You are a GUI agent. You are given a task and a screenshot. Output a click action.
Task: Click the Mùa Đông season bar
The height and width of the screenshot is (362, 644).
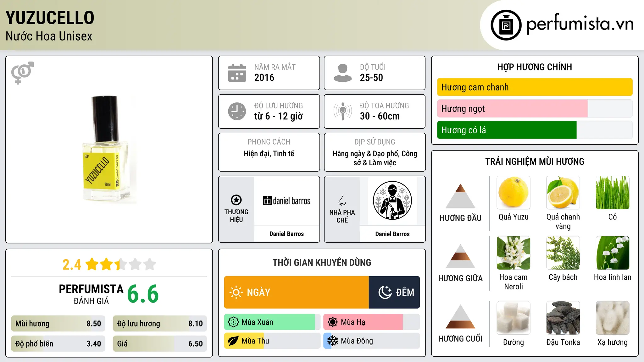[x=371, y=341]
